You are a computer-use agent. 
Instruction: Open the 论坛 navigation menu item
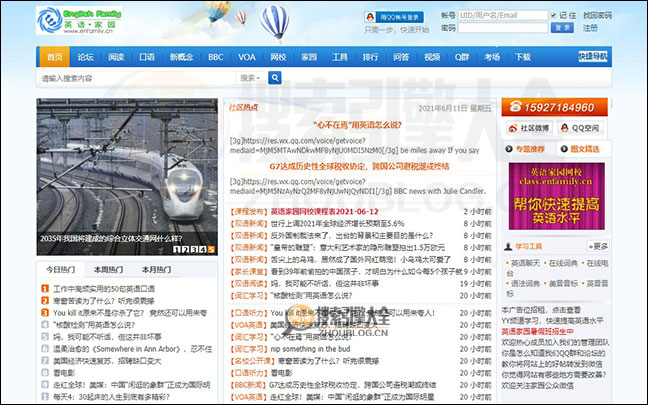click(x=86, y=57)
